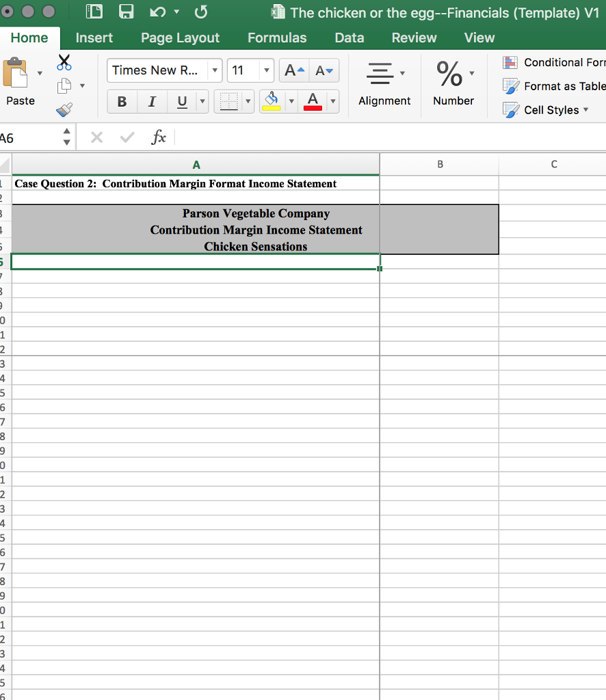
Task: Undo the last action
Action: point(157,12)
